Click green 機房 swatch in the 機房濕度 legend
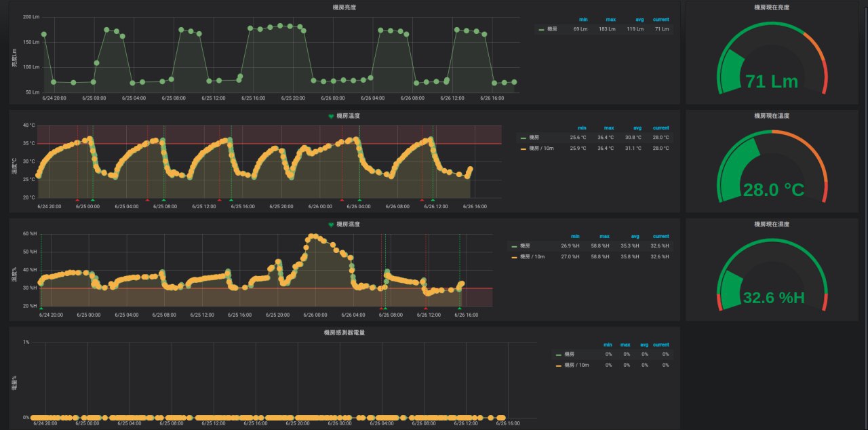The width and height of the screenshot is (868, 430). point(515,246)
